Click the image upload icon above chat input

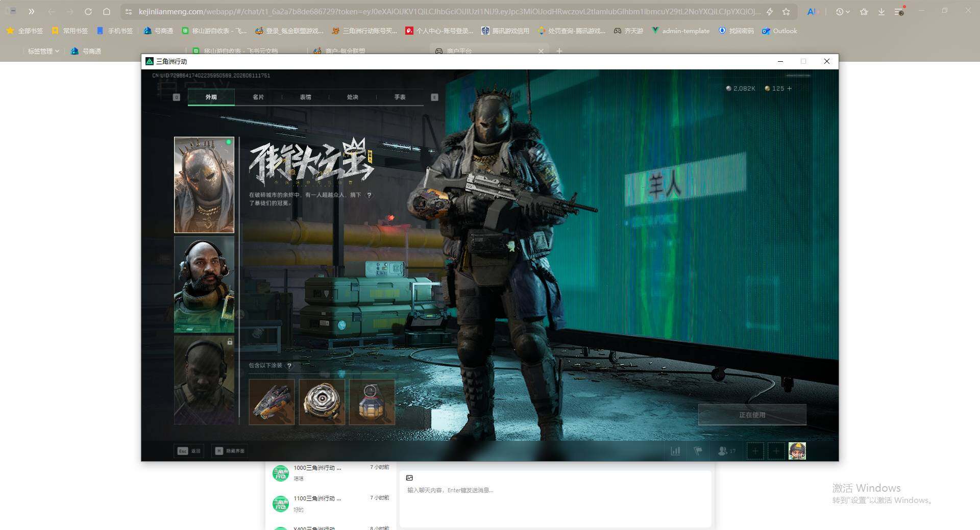click(409, 478)
